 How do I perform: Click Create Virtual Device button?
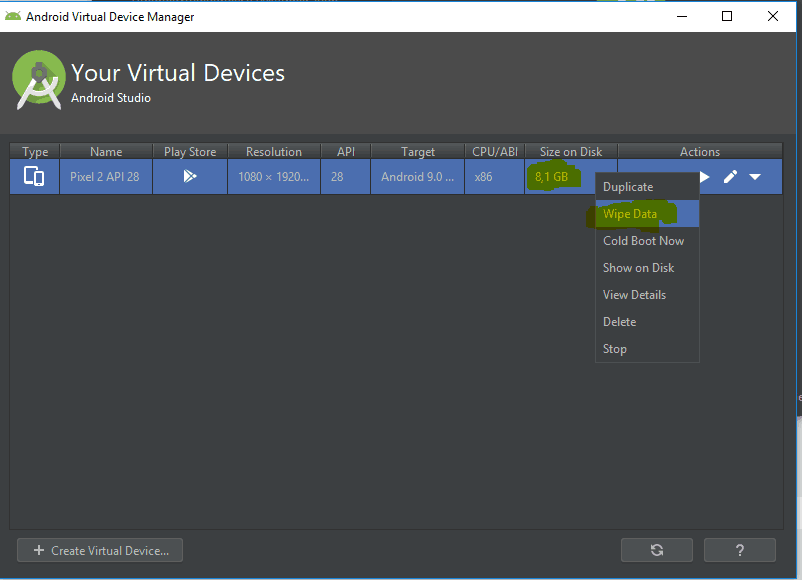point(100,550)
